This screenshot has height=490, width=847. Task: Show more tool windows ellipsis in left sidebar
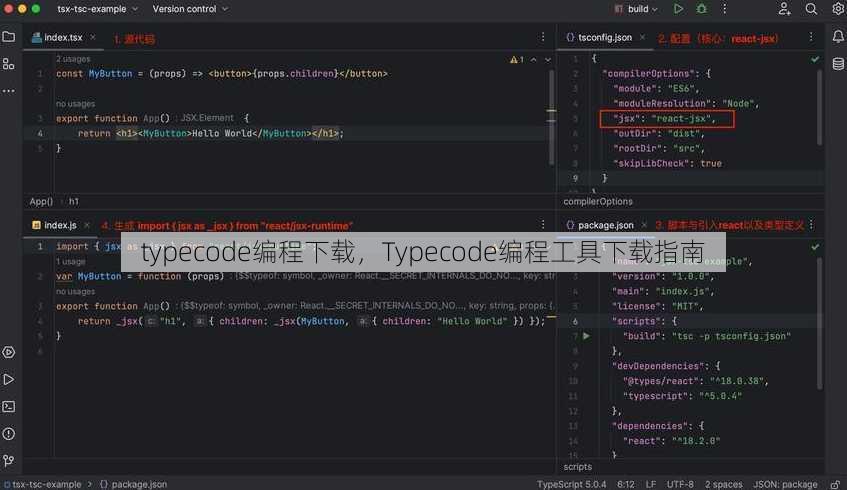pyautogui.click(x=9, y=91)
